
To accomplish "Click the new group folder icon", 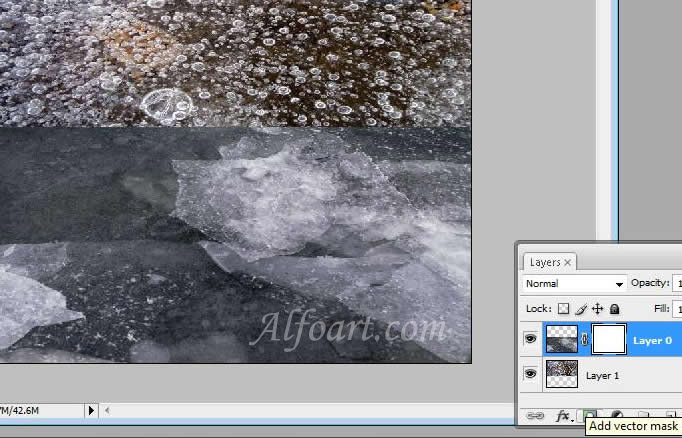I will click(645, 415).
